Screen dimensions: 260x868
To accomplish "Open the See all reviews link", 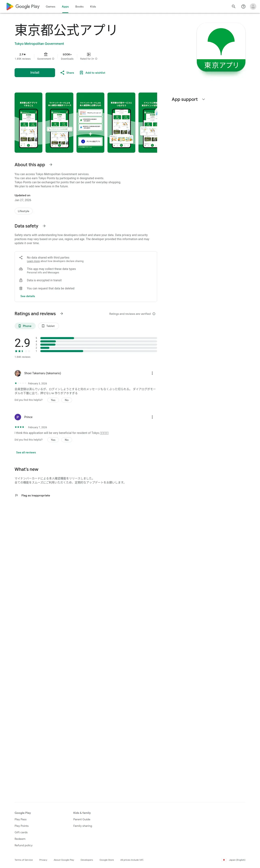I will 26,452.
